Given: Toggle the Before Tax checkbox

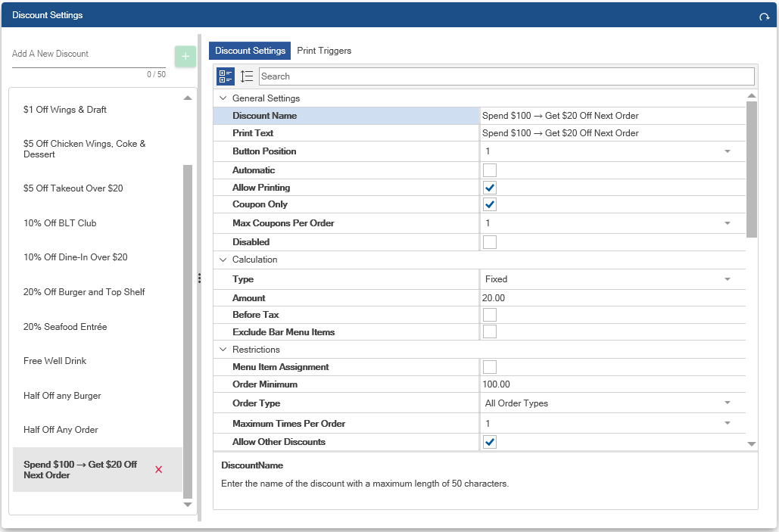Looking at the screenshot, I should 490,314.
